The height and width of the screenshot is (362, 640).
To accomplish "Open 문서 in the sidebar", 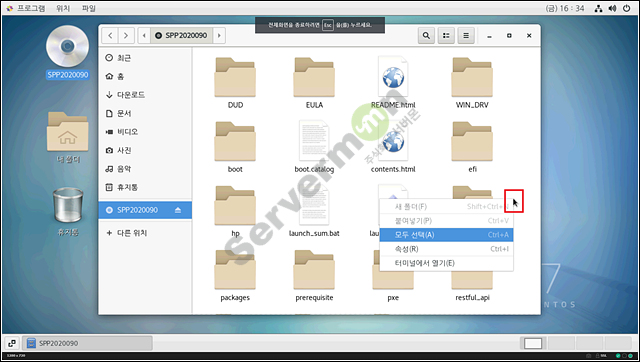I will tap(145, 113).
